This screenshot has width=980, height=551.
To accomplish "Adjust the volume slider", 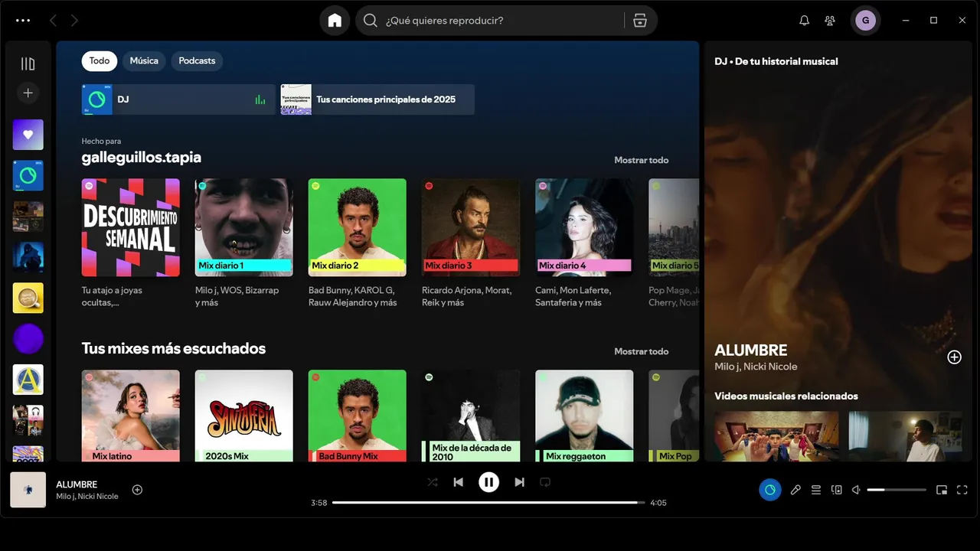I will click(x=897, y=490).
